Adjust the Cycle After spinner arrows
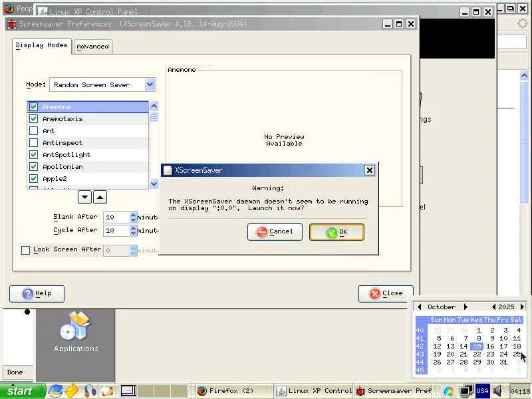532x399 pixels. click(x=134, y=231)
